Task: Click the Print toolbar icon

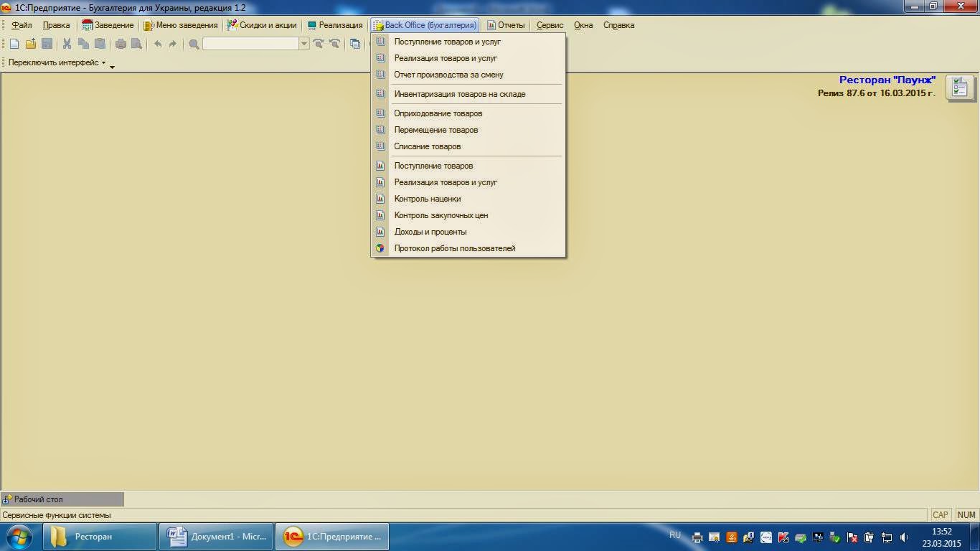Action: point(121,44)
